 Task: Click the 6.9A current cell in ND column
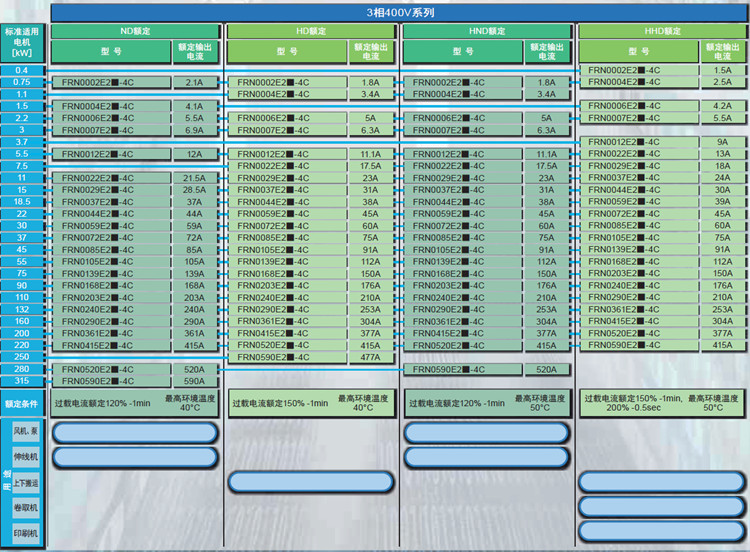pyautogui.click(x=195, y=130)
